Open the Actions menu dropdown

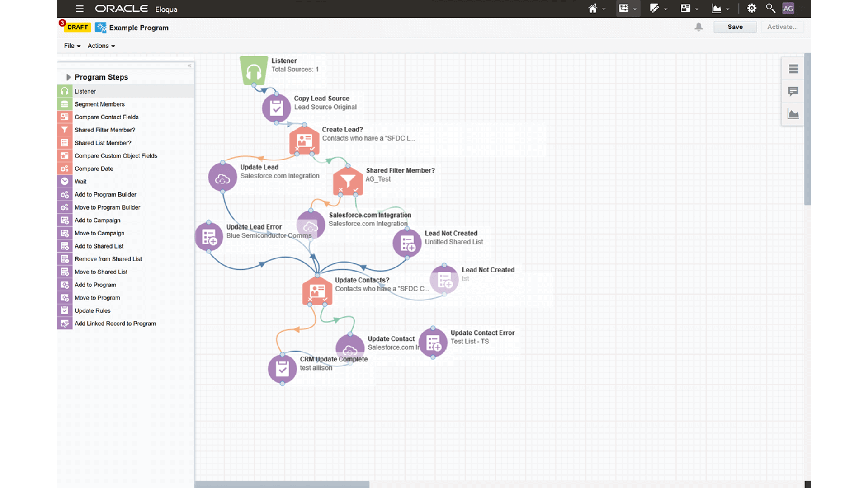(x=100, y=46)
